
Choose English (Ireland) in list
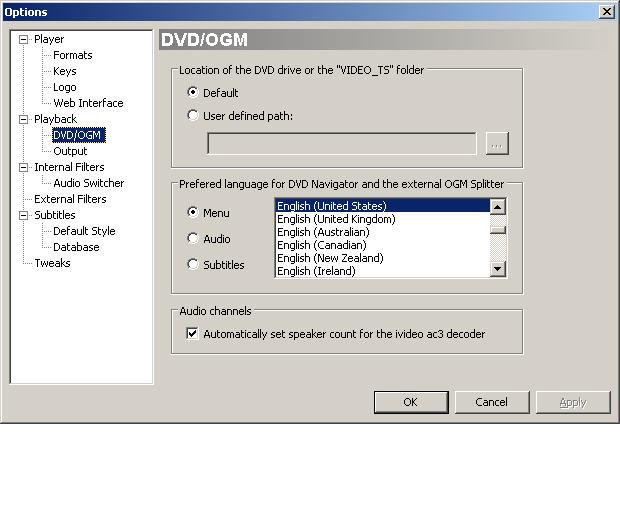click(x=382, y=271)
